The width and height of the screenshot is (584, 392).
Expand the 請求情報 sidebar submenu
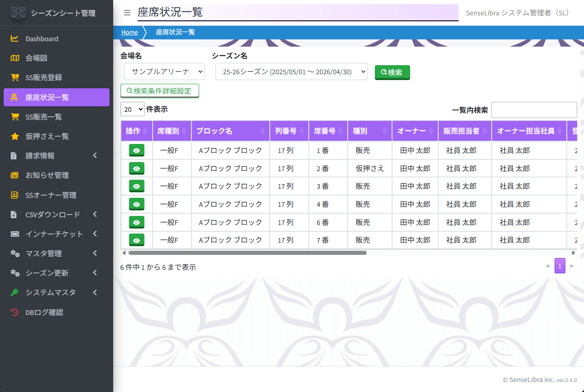(x=41, y=155)
